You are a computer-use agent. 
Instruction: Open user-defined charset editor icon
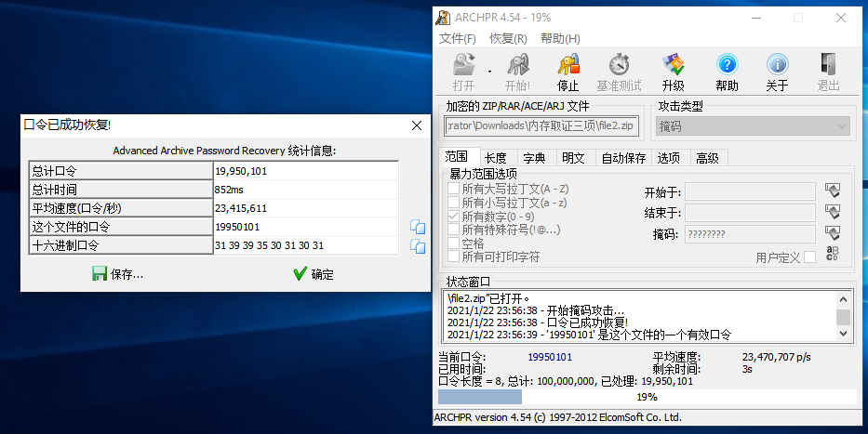pyautogui.click(x=832, y=253)
